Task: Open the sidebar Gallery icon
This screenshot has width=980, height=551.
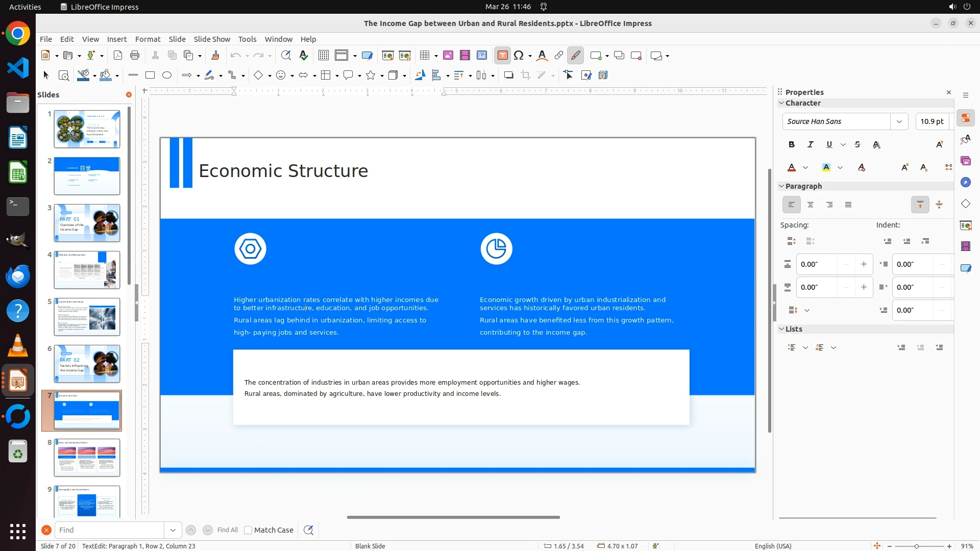Action: pyautogui.click(x=965, y=161)
